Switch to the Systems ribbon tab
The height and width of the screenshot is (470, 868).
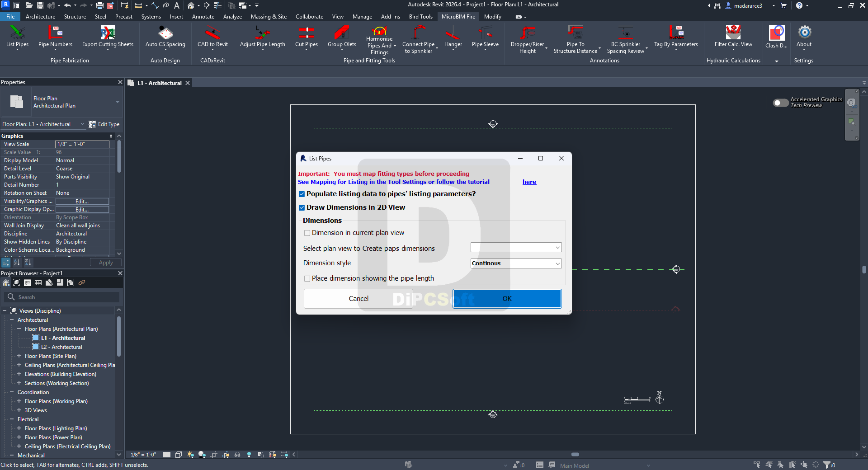151,17
